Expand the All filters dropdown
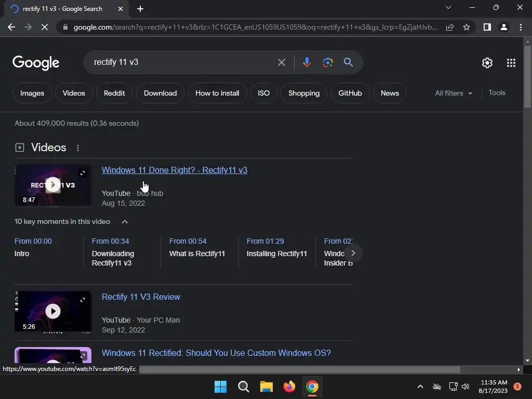532x399 pixels. 454,93
